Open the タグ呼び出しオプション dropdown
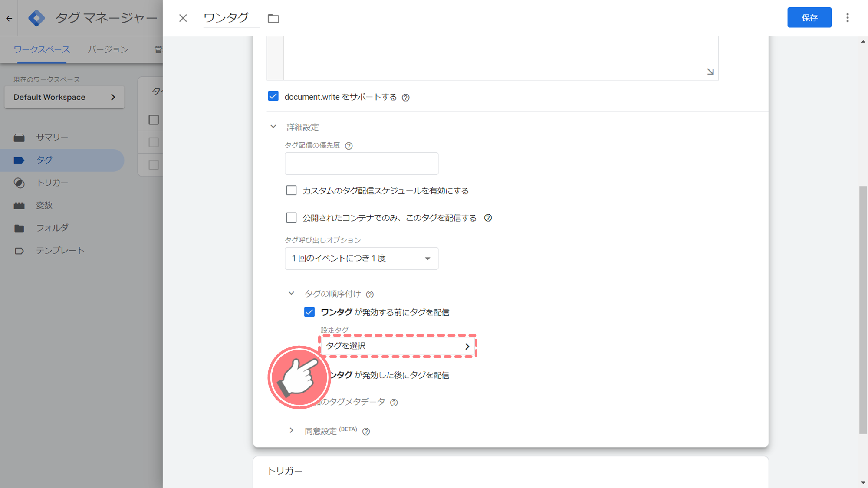 [x=362, y=259]
